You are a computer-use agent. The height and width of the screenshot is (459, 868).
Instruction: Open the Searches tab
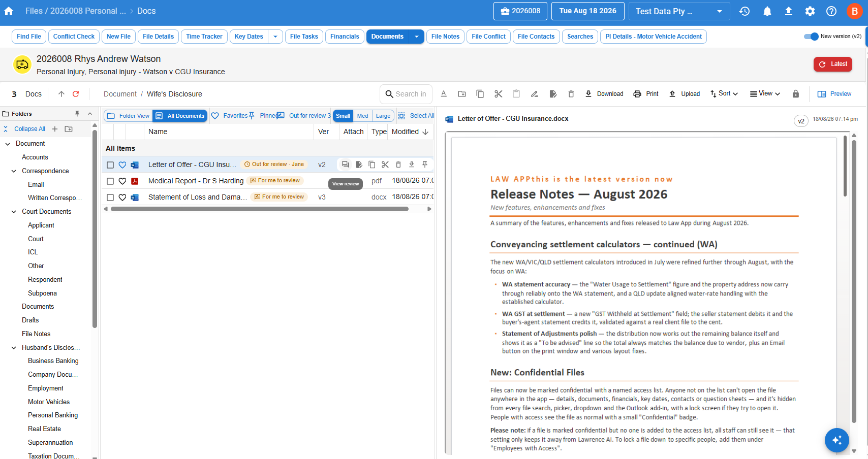[580, 37]
